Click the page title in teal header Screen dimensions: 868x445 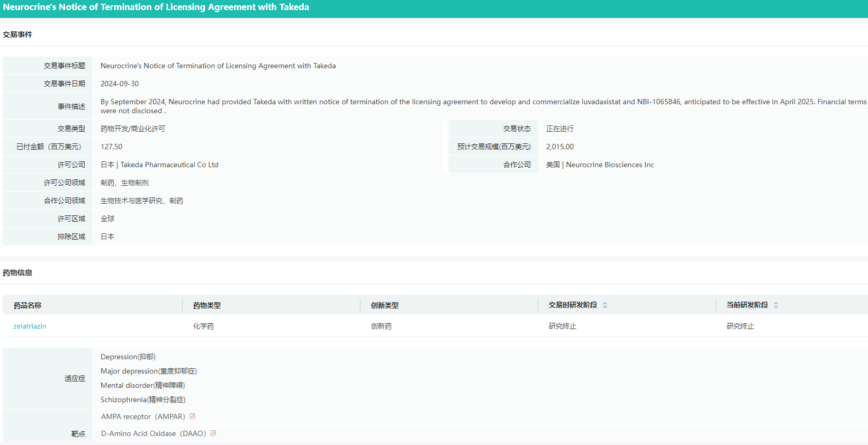pyautogui.click(x=156, y=7)
